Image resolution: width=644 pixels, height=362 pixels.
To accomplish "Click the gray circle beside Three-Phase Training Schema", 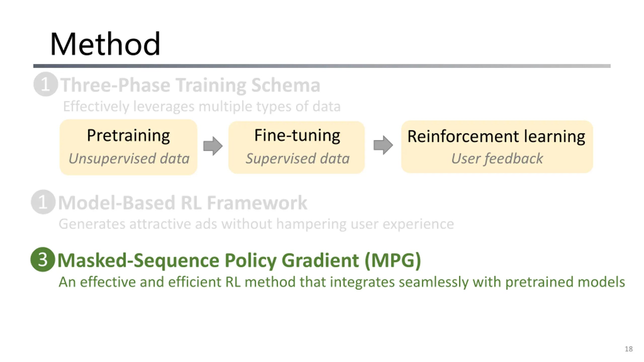I will (x=46, y=84).
